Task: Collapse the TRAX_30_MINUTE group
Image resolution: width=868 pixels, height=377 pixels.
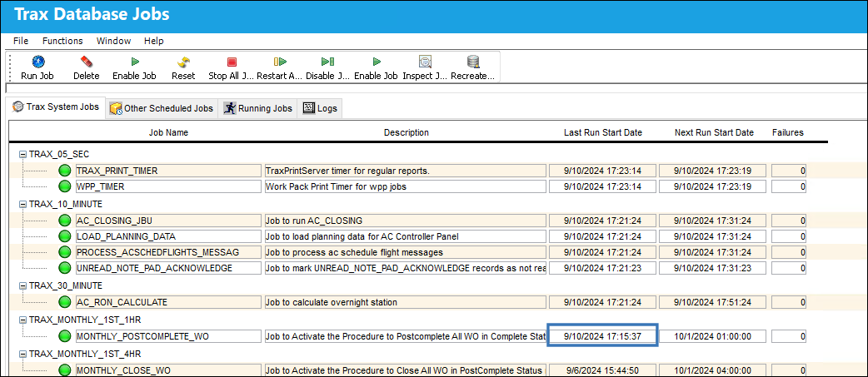Action: (22, 285)
